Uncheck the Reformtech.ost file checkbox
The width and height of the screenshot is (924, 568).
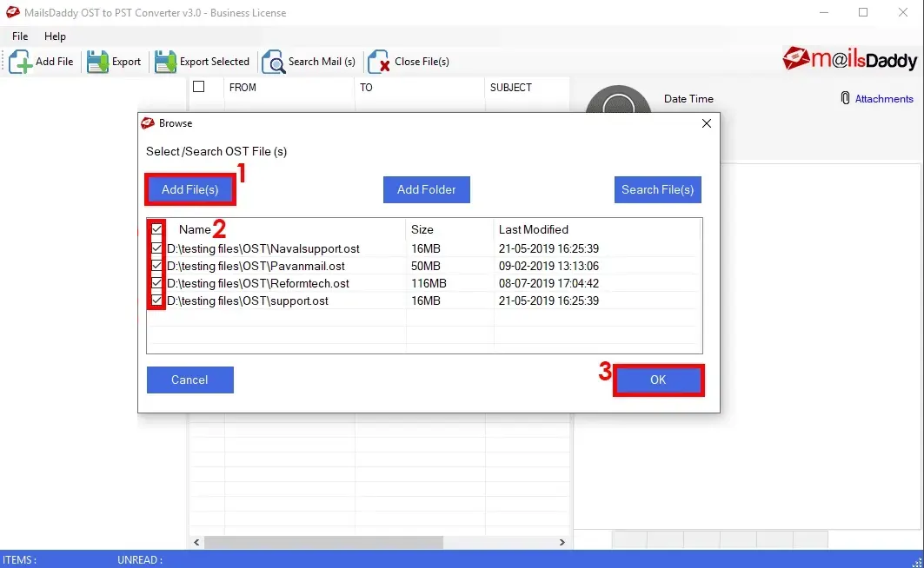(156, 283)
